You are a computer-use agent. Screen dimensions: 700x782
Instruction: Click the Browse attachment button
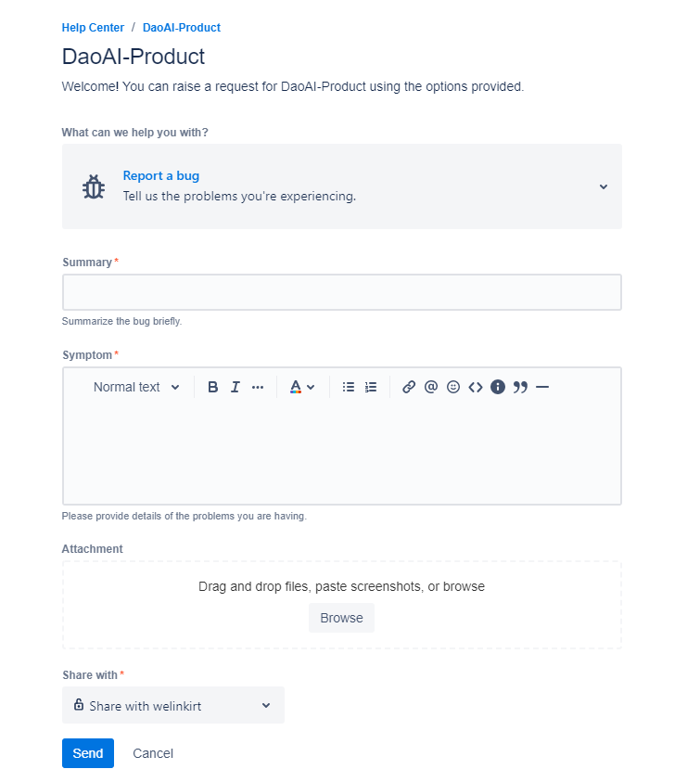pos(341,618)
